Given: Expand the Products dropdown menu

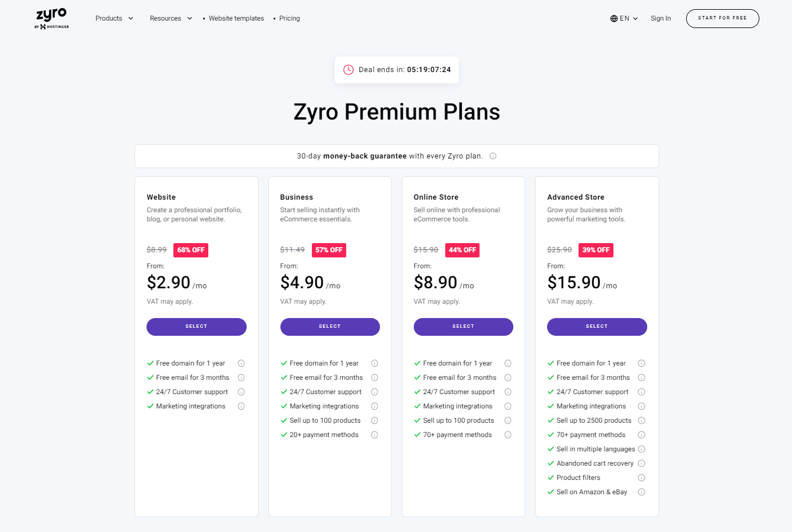Looking at the screenshot, I should coord(114,18).
